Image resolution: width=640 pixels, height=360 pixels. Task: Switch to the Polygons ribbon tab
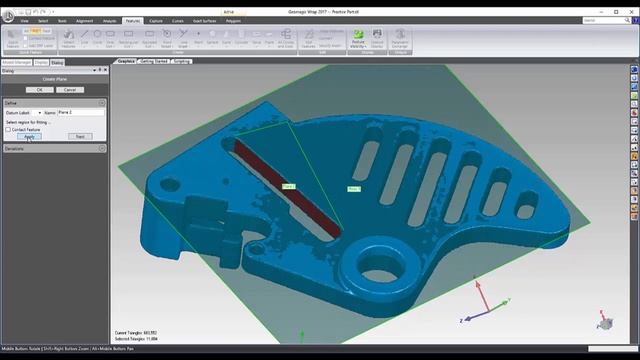tap(233, 21)
